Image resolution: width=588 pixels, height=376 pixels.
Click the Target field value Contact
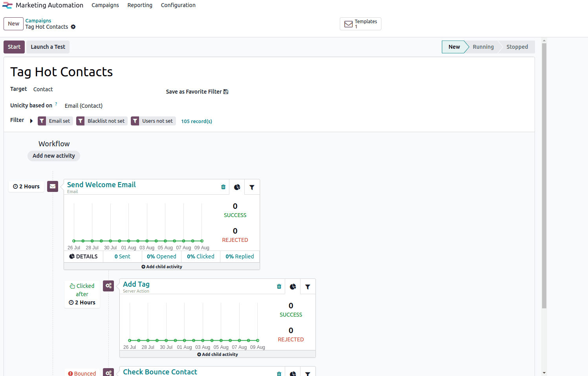click(x=43, y=89)
